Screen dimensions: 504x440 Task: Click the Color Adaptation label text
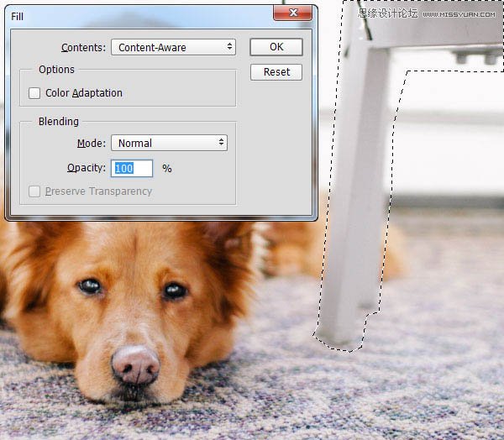click(x=84, y=93)
